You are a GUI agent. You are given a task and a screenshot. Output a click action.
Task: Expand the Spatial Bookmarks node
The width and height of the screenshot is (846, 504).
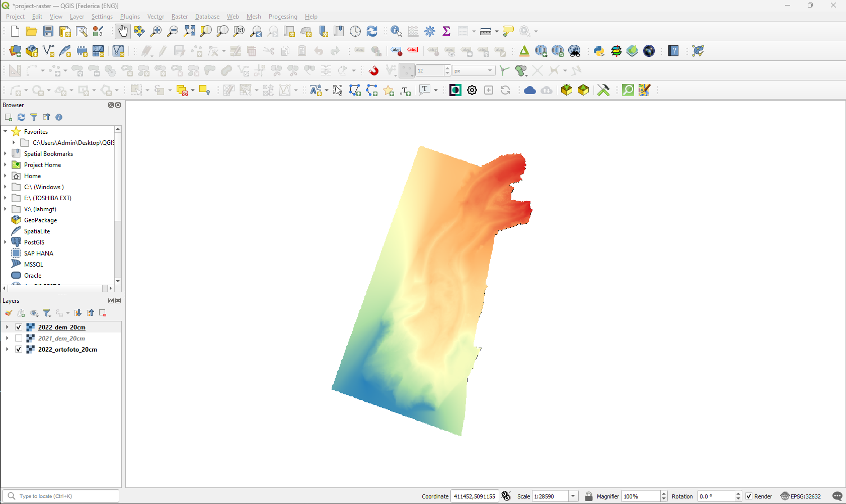[6, 154]
